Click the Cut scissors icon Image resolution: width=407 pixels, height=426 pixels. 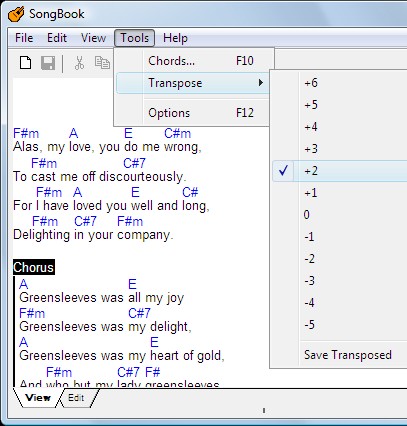point(79,63)
